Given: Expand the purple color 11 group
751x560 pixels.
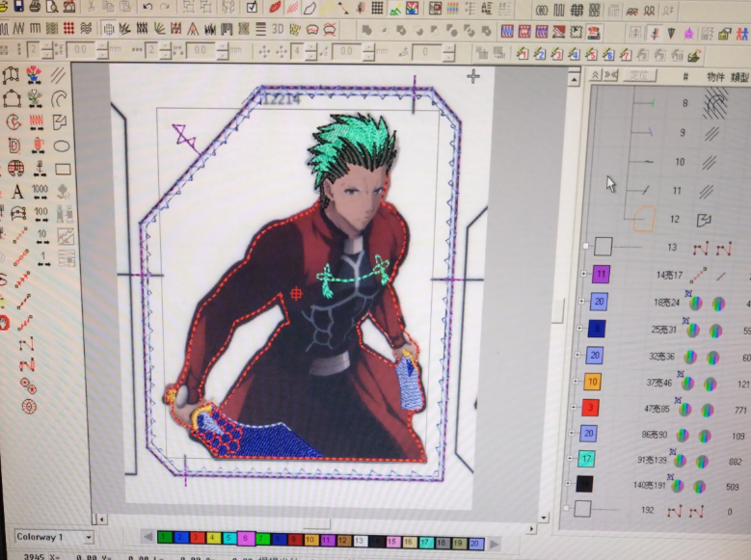Looking at the screenshot, I should coord(583,274).
